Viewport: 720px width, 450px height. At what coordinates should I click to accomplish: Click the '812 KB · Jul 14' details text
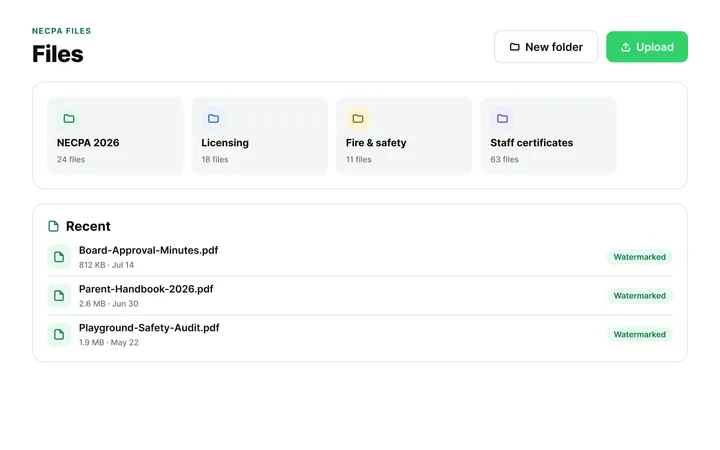[x=107, y=265]
